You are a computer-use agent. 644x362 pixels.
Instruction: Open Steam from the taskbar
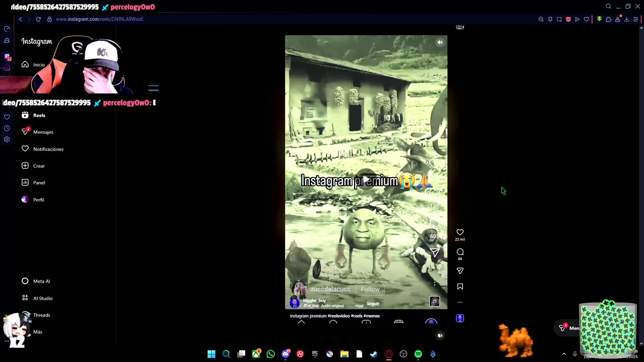click(x=374, y=354)
